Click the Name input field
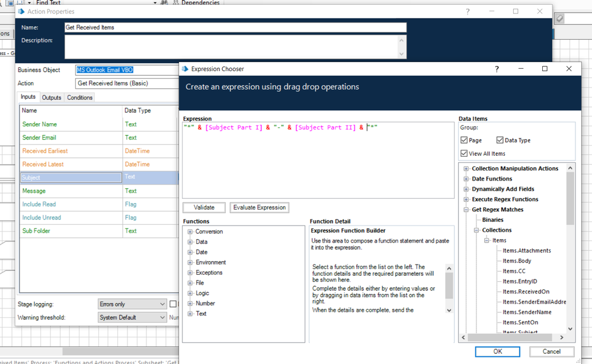The height and width of the screenshot is (364, 592). tap(235, 27)
